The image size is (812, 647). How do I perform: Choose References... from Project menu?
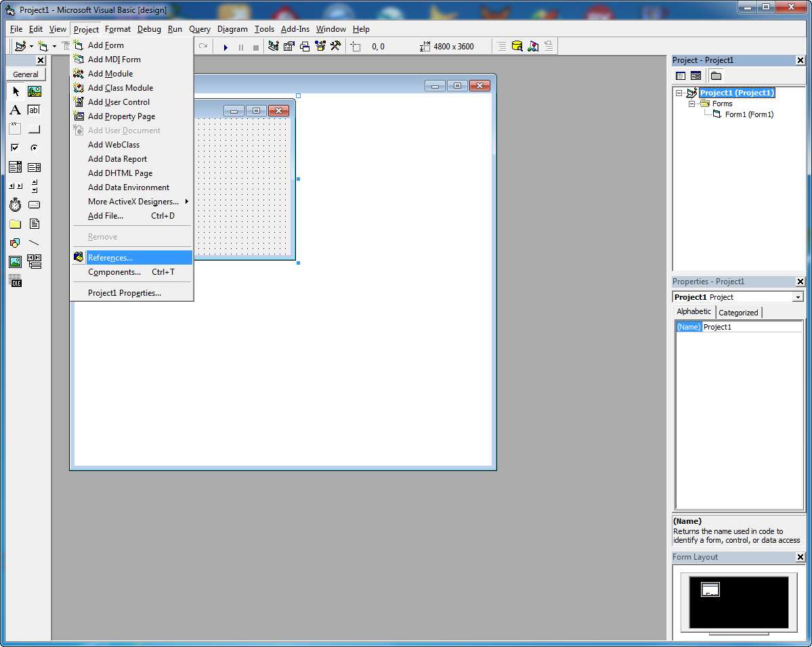point(133,258)
